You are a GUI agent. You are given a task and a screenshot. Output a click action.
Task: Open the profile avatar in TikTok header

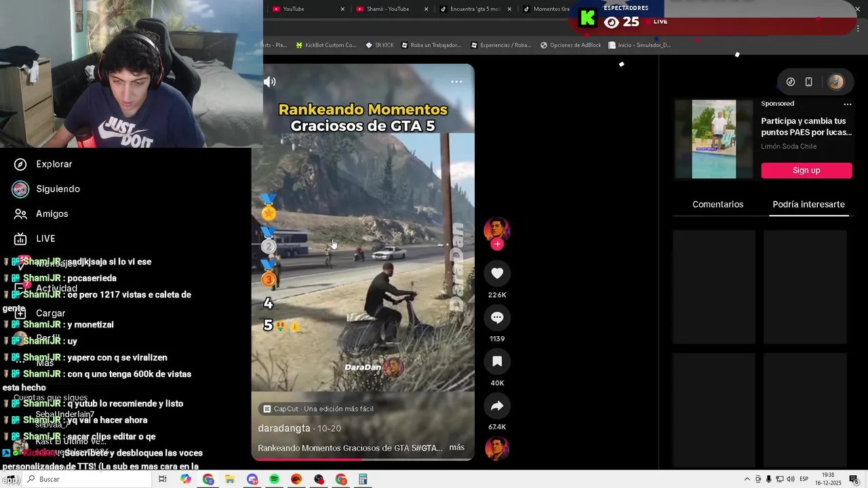tap(836, 82)
